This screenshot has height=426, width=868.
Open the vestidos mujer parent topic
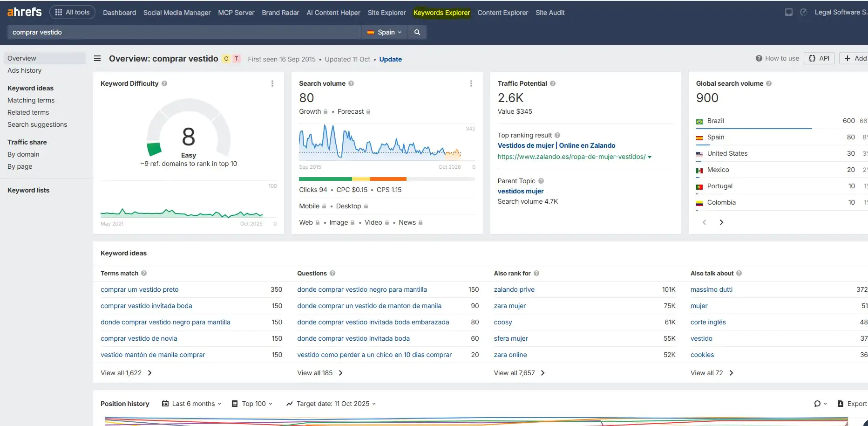coord(521,191)
